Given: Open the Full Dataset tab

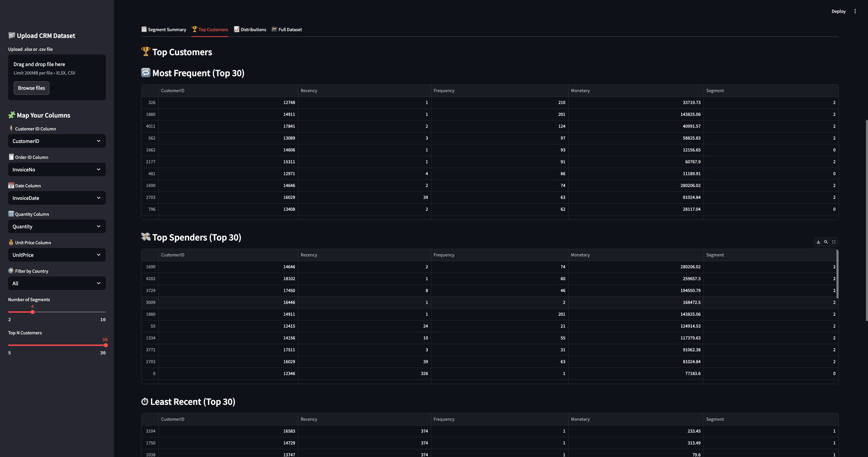Looking at the screenshot, I should tap(290, 29).
